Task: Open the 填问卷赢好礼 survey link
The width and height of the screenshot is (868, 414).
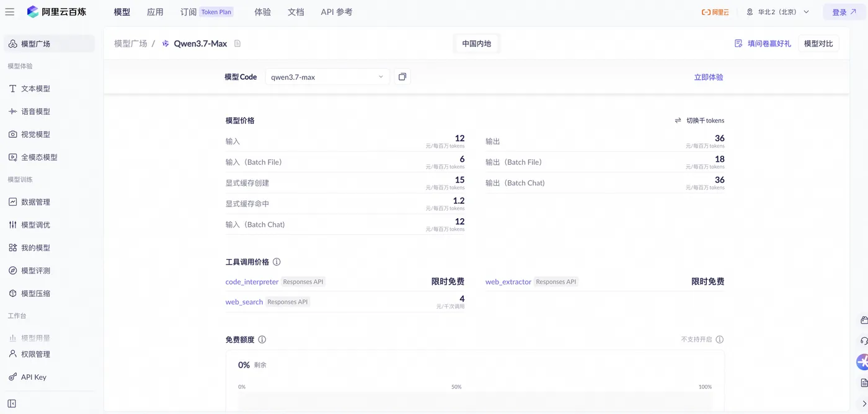Action: tap(763, 43)
